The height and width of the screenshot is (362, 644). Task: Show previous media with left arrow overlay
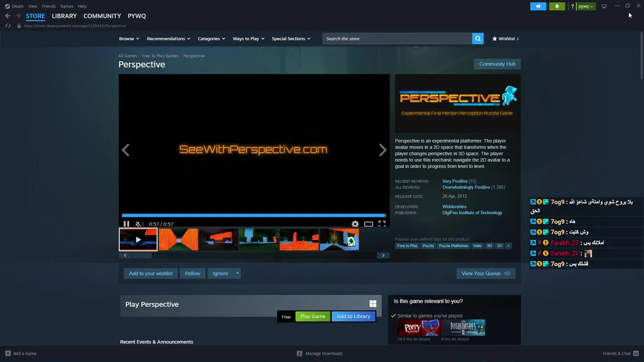[x=126, y=150]
